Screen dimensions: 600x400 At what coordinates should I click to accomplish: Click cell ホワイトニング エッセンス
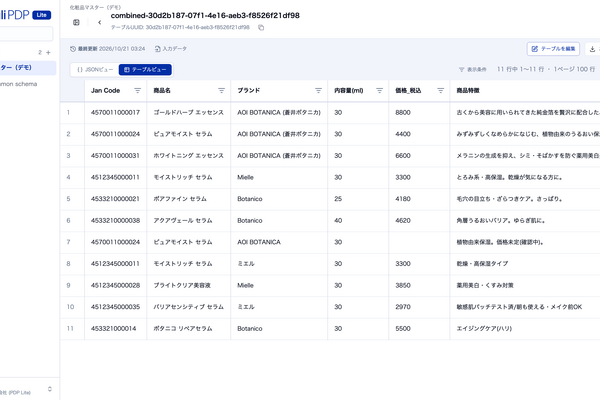pyautogui.click(x=188, y=156)
